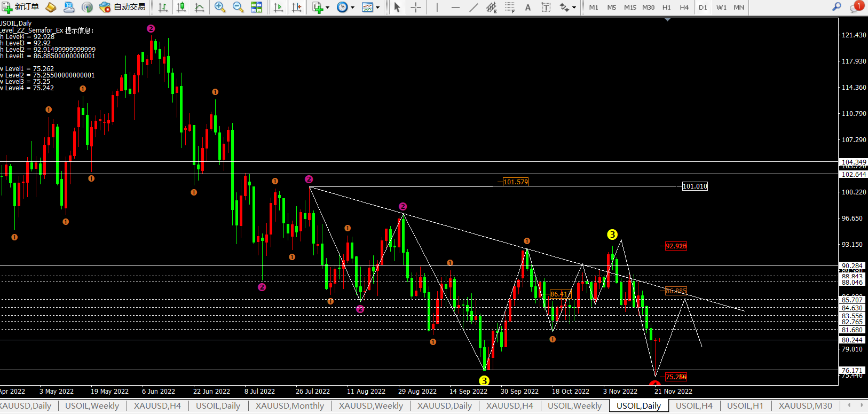The width and height of the screenshot is (868, 414).
Task: Click the USOIL,Daily chart title text
Action: (16, 24)
